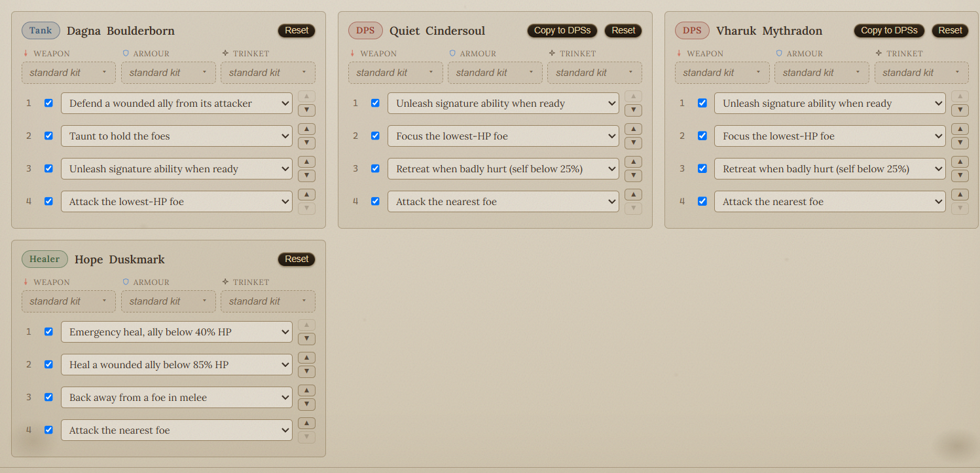This screenshot has height=473, width=980.
Task: Move Dagna's Defend rule down one slot
Action: tap(306, 110)
